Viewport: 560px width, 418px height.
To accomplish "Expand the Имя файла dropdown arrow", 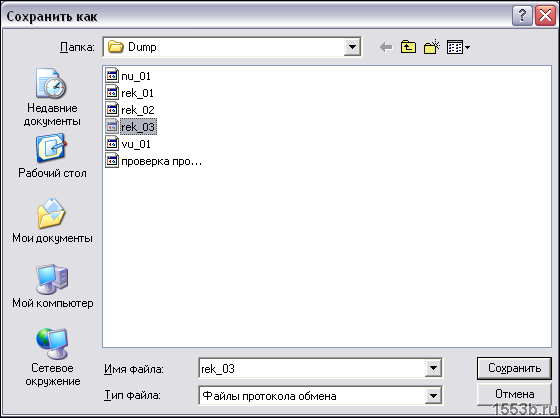I will pyautogui.click(x=433, y=368).
